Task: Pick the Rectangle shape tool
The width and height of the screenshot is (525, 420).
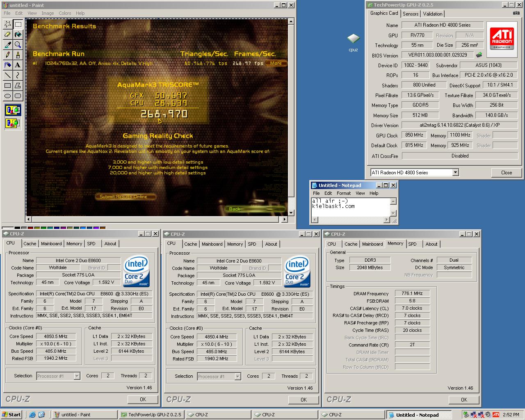Action: pos(7,85)
